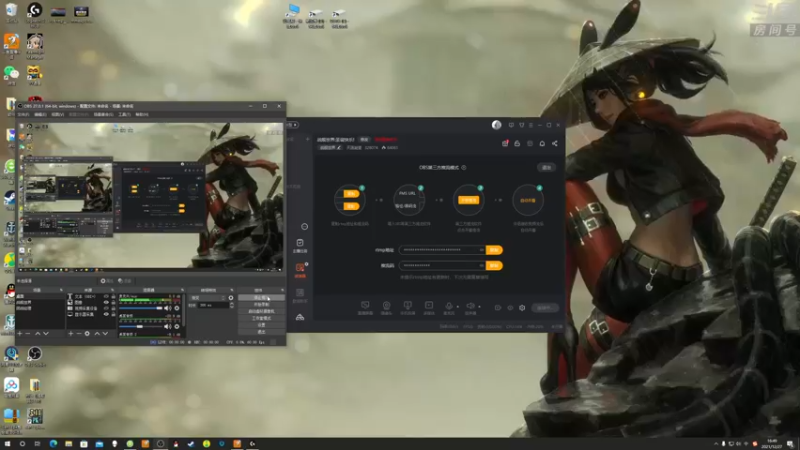Mute first audio channel speaker icon in OBS mixer
The width and height of the screenshot is (800, 450).
pyautogui.click(x=167, y=308)
